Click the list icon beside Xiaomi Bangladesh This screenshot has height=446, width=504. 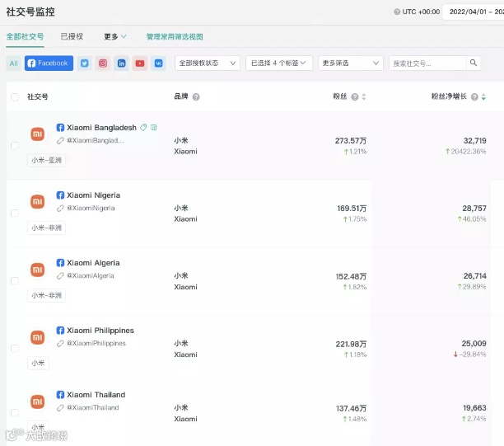tap(154, 128)
